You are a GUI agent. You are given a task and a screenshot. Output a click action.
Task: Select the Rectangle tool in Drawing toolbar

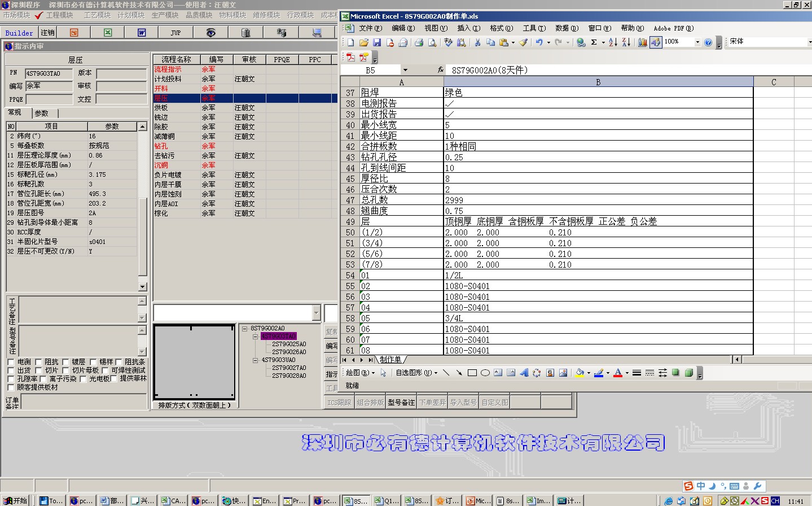pyautogui.click(x=472, y=373)
